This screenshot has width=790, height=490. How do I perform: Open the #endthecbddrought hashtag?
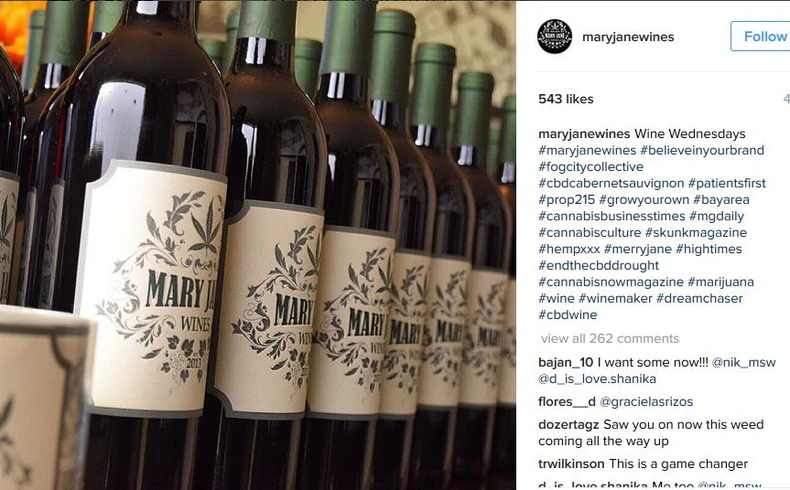pos(599,265)
